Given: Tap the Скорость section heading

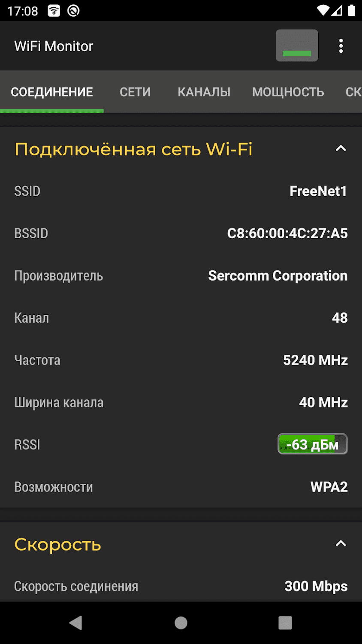Looking at the screenshot, I should (58, 544).
